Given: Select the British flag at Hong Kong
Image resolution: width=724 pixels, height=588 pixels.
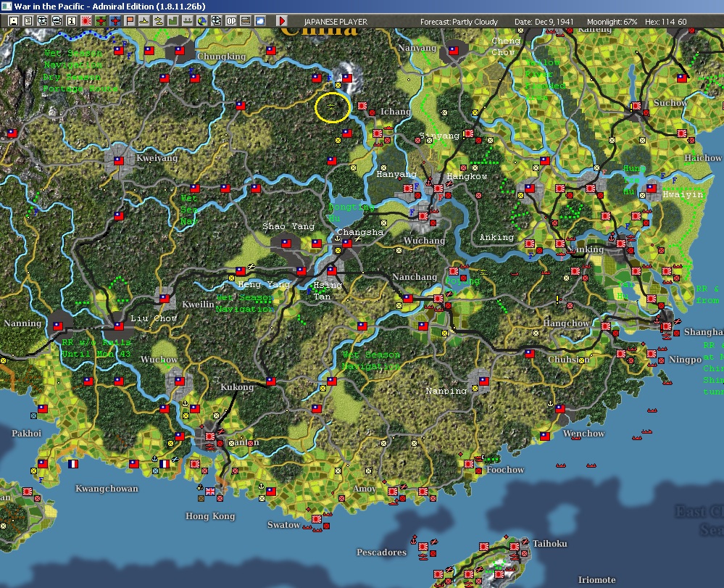Looking at the screenshot, I should (210, 492).
